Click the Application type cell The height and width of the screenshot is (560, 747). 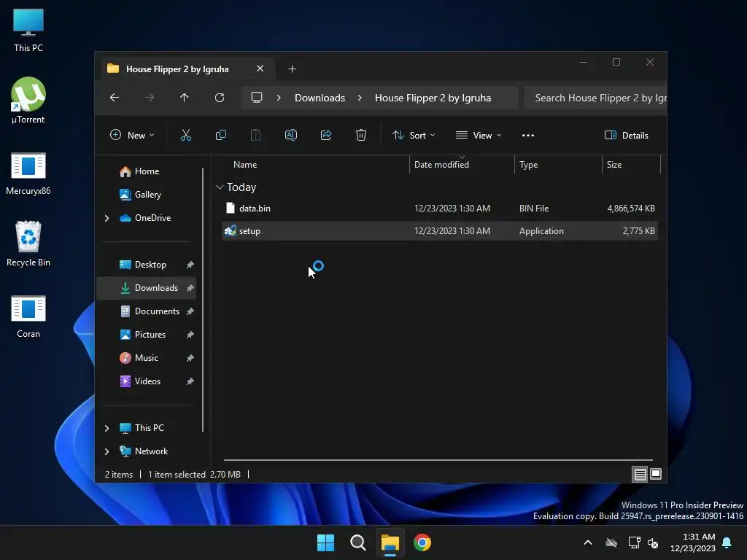[x=541, y=231]
